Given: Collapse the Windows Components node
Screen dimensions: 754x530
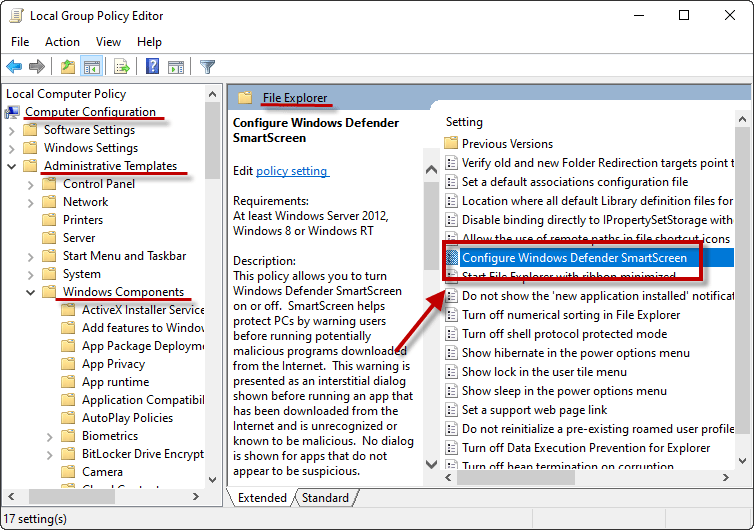Looking at the screenshot, I should click(31, 292).
